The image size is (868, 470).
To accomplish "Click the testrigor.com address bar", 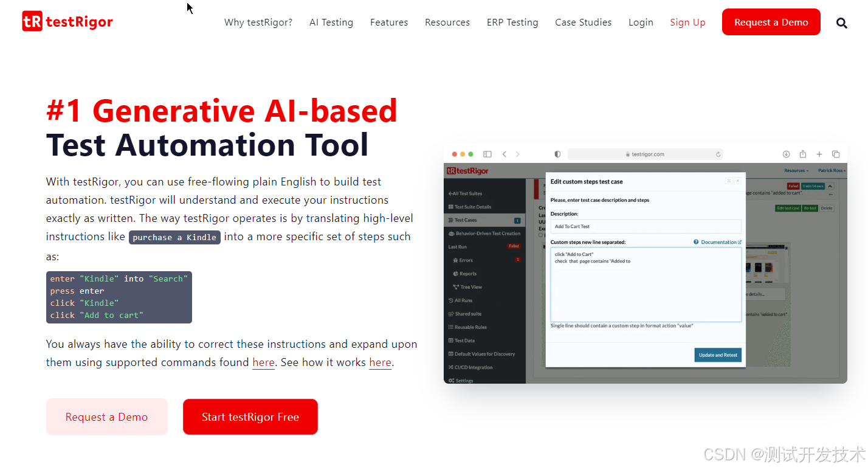I will click(x=645, y=154).
